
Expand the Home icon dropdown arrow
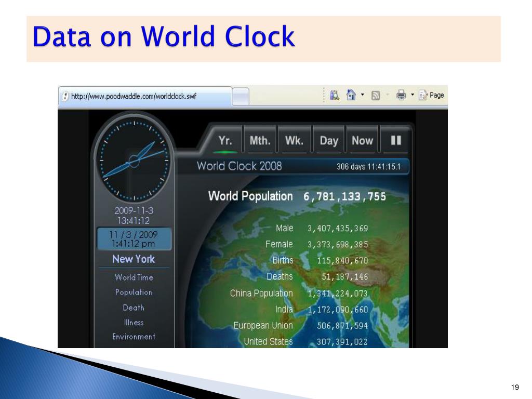pos(362,95)
